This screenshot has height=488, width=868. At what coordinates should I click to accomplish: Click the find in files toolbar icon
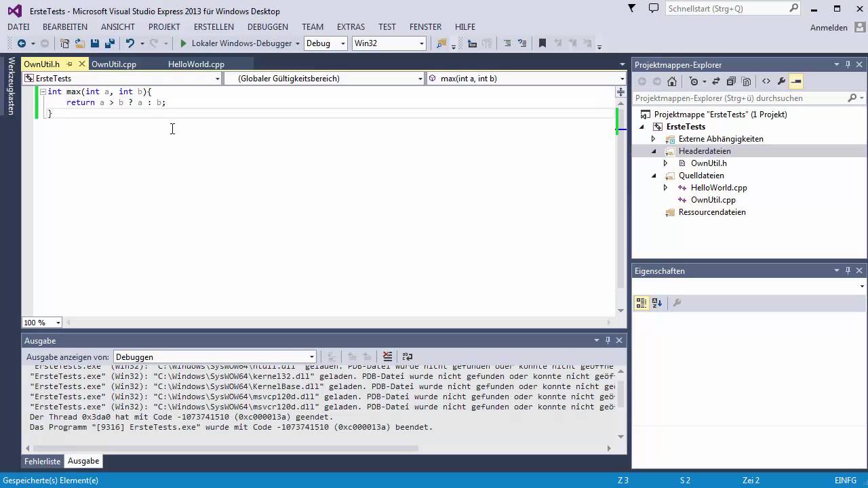coord(441,43)
